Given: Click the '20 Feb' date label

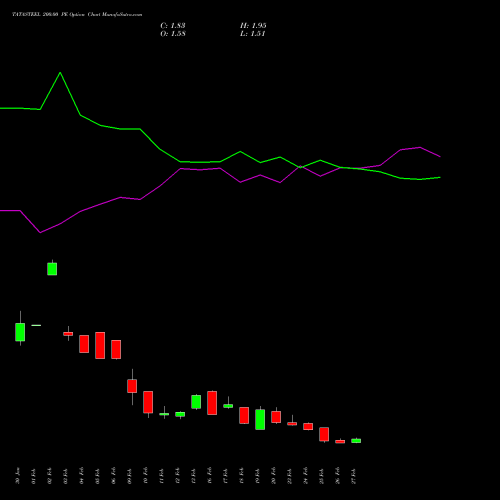Looking at the screenshot, I should 274,476.
